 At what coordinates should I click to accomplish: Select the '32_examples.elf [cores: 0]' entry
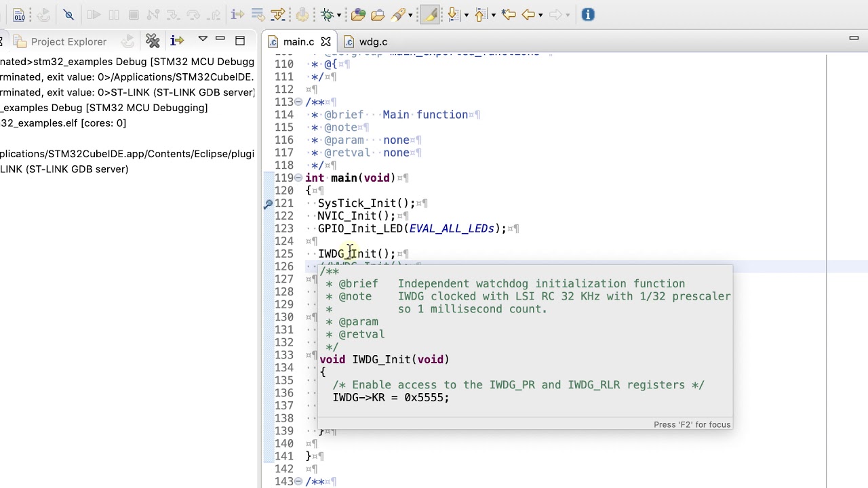pyautogui.click(x=63, y=123)
